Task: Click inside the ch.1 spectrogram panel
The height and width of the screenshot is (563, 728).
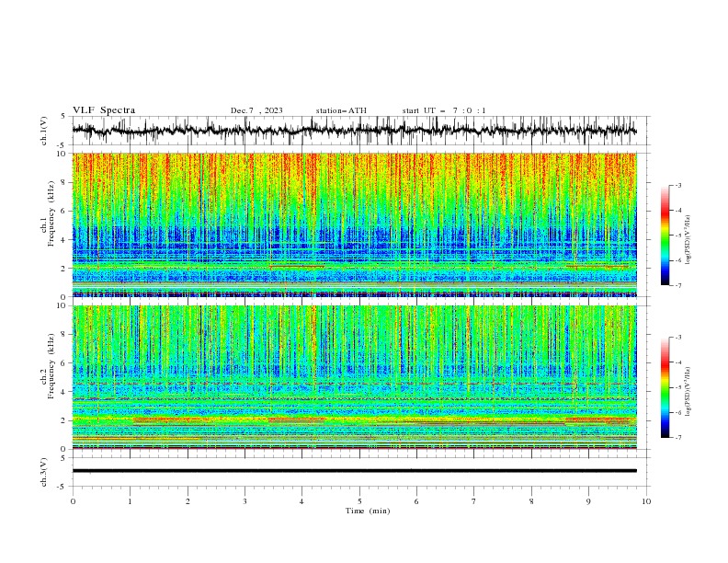Action: click(x=354, y=224)
